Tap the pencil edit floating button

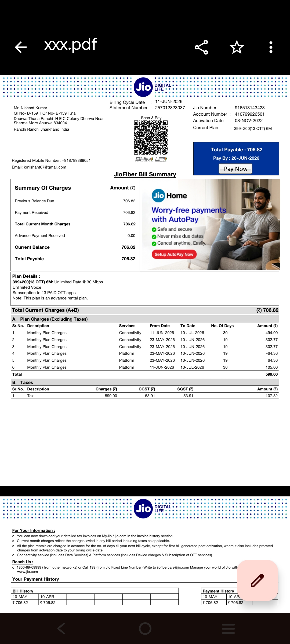(x=258, y=580)
